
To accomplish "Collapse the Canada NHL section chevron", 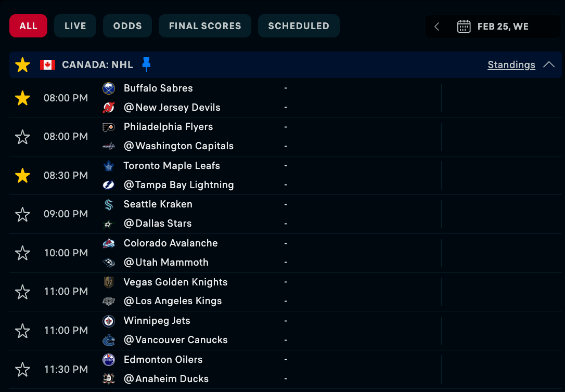I will pyautogui.click(x=549, y=65).
